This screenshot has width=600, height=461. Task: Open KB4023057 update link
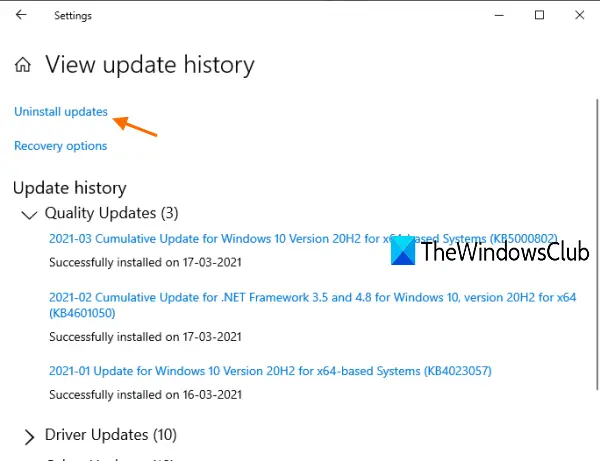(x=270, y=371)
